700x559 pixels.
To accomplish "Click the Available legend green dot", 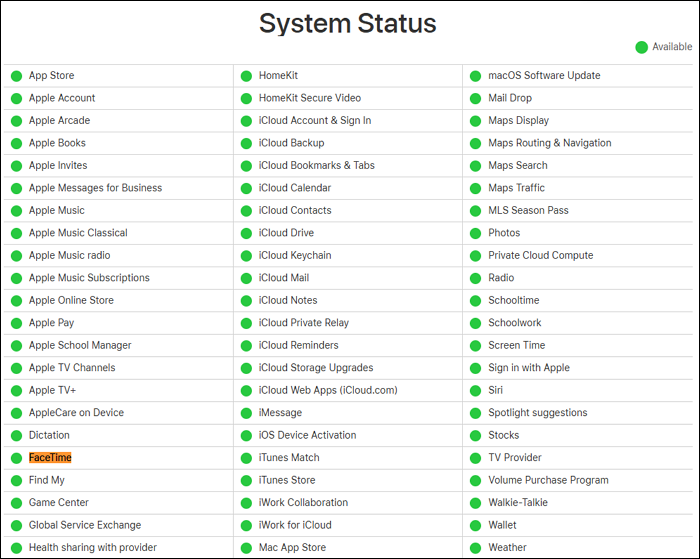I will tap(642, 47).
